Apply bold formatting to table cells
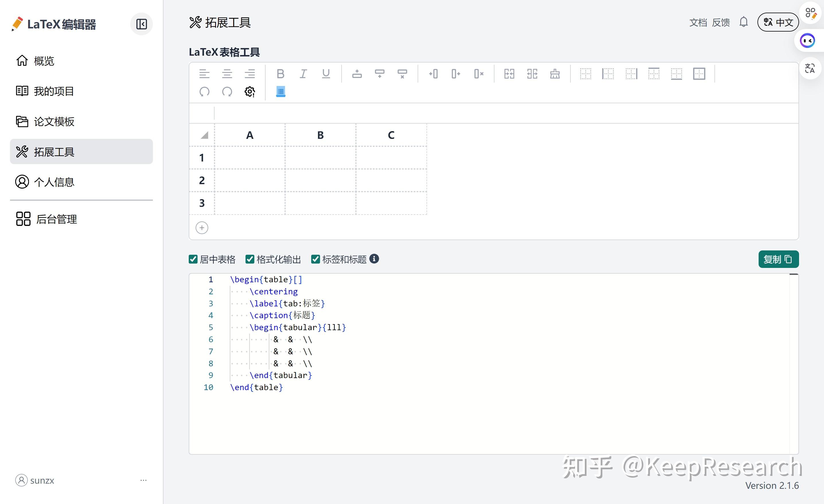The width and height of the screenshot is (824, 504). [280, 73]
